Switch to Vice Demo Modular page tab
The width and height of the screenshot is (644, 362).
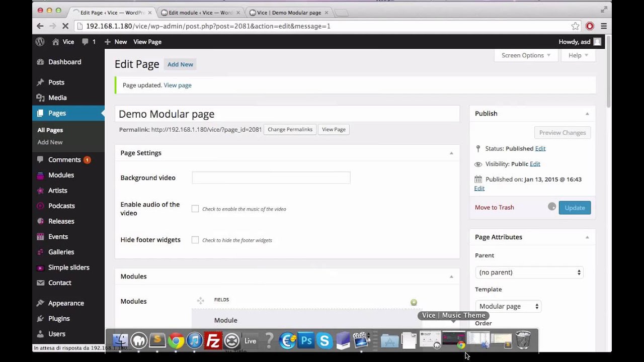coord(288,13)
